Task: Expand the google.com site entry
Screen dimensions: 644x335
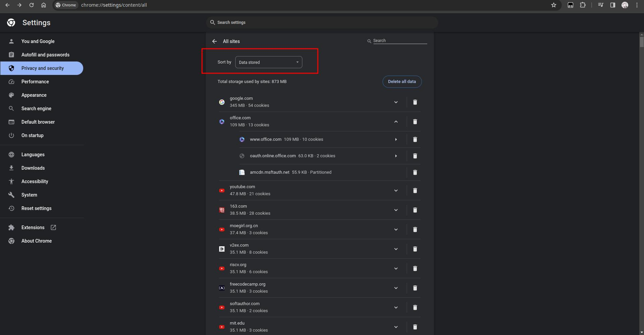Action: pyautogui.click(x=396, y=102)
